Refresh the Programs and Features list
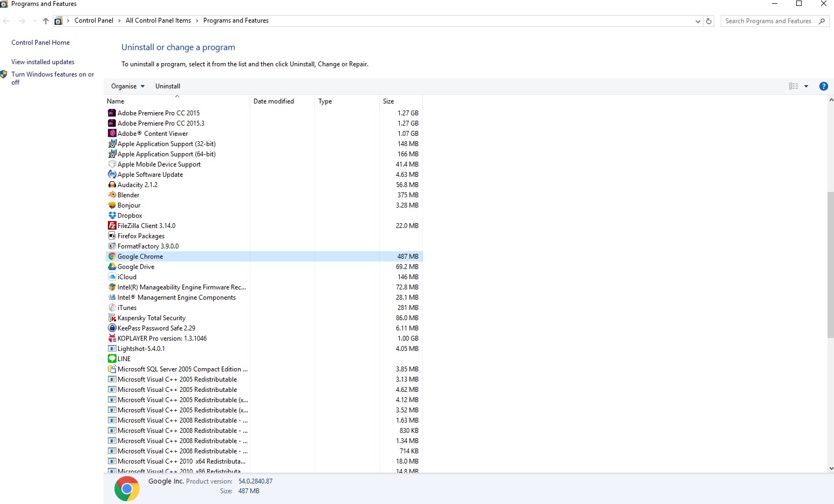 [x=709, y=21]
